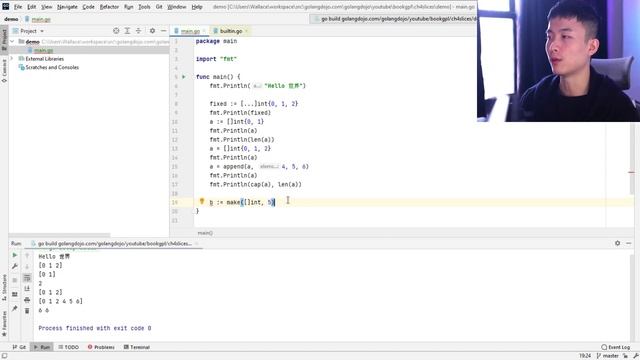Print the console output via printer icon
The width and height of the screenshot is (640, 360).
pos(27,300)
